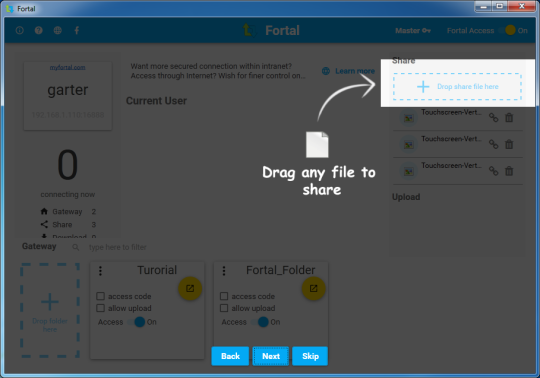Click the Drop share file here area
The height and width of the screenshot is (378, 540).
[x=457, y=86]
